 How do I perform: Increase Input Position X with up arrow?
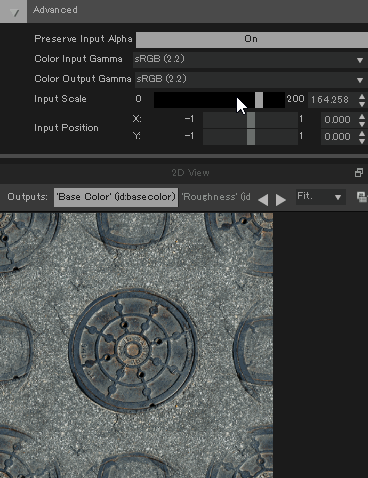tap(362, 116)
